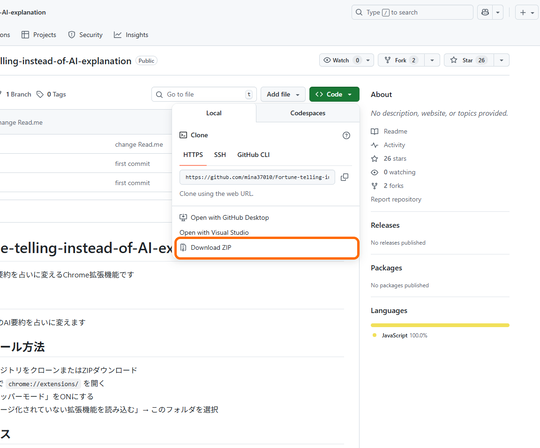Open the Readme link in About
The height and width of the screenshot is (448, 540).
coord(389,132)
